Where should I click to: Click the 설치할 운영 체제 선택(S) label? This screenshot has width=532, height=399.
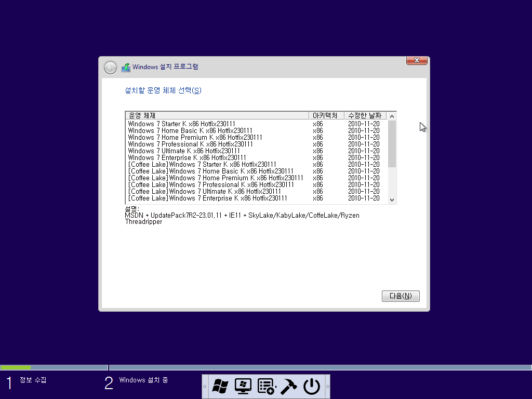pos(163,90)
